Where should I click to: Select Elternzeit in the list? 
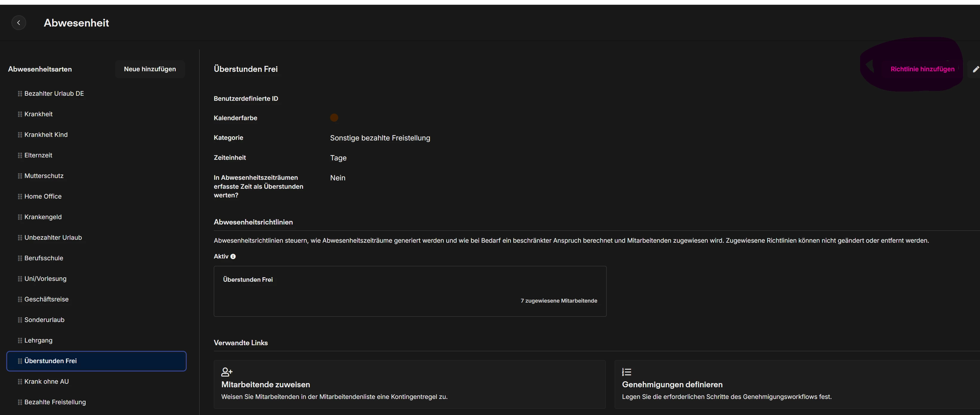(x=38, y=155)
